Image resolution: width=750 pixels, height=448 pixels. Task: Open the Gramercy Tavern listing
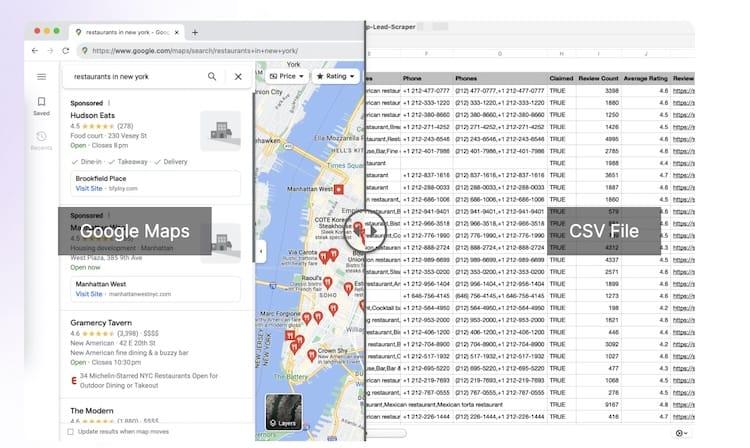[x=101, y=323]
